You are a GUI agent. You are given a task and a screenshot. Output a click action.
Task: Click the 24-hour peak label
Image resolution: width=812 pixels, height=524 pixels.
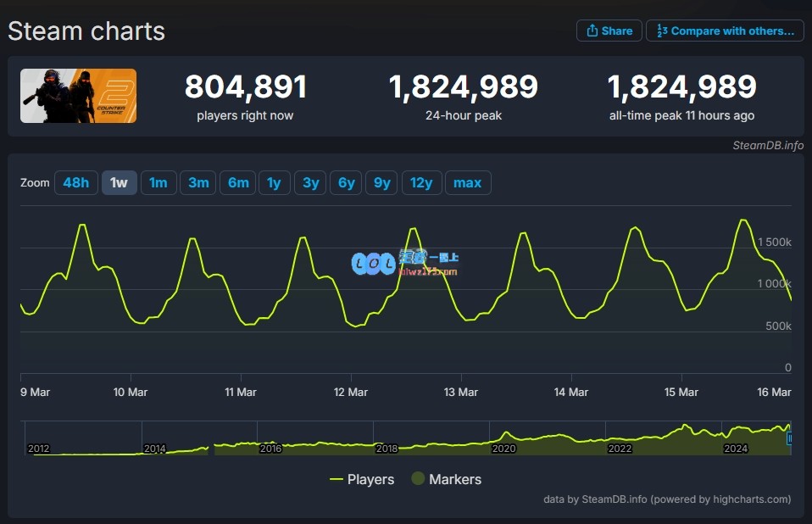[464, 115]
